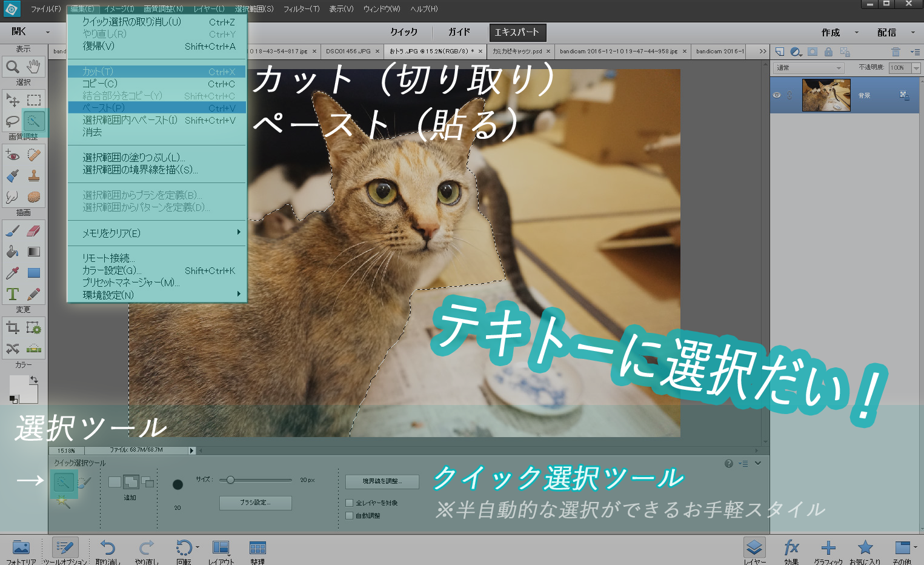Select the Clone Stamp tool
Viewport: 924px width, 565px height.
[x=34, y=176]
